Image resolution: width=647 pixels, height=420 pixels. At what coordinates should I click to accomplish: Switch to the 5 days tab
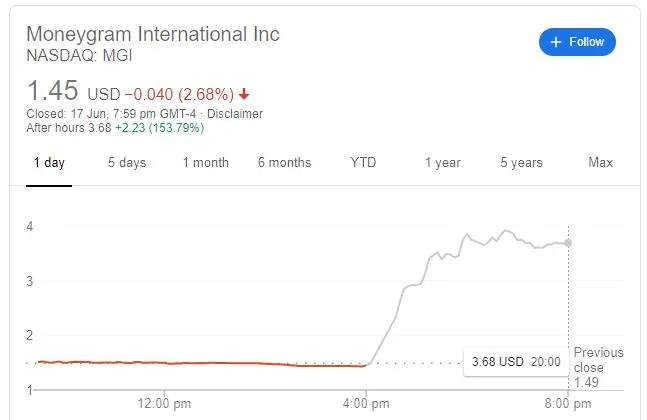click(x=127, y=162)
